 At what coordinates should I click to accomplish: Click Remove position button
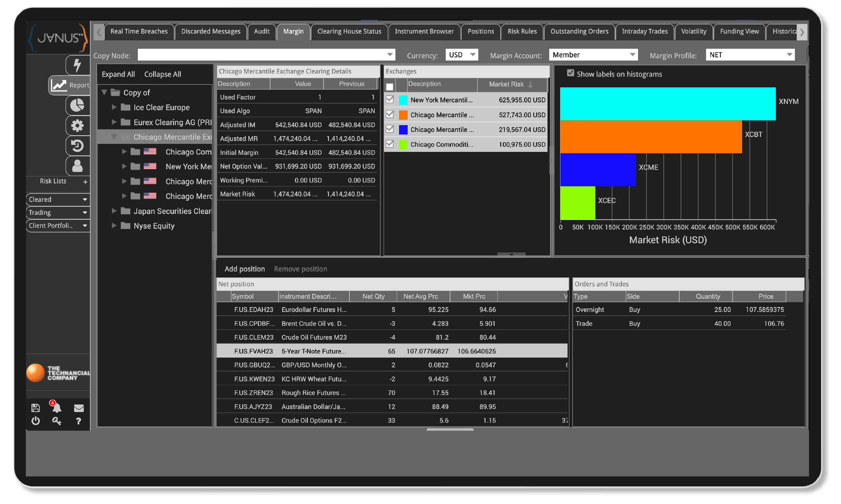pyautogui.click(x=300, y=269)
